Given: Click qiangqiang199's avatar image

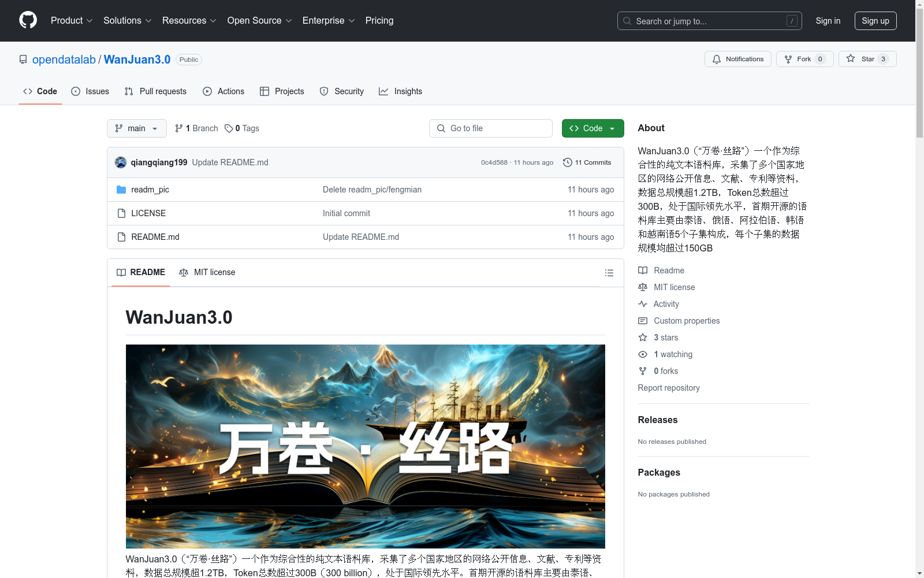Looking at the screenshot, I should click(121, 162).
